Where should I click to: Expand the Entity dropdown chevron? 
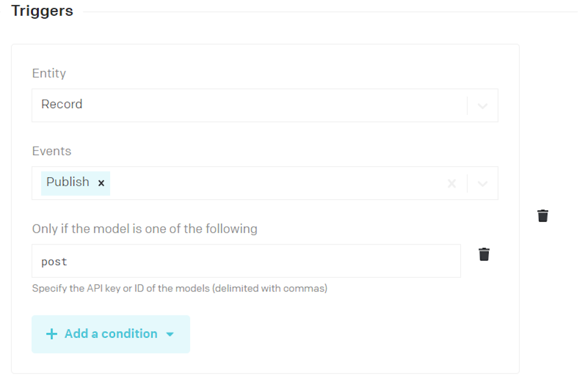tap(483, 106)
